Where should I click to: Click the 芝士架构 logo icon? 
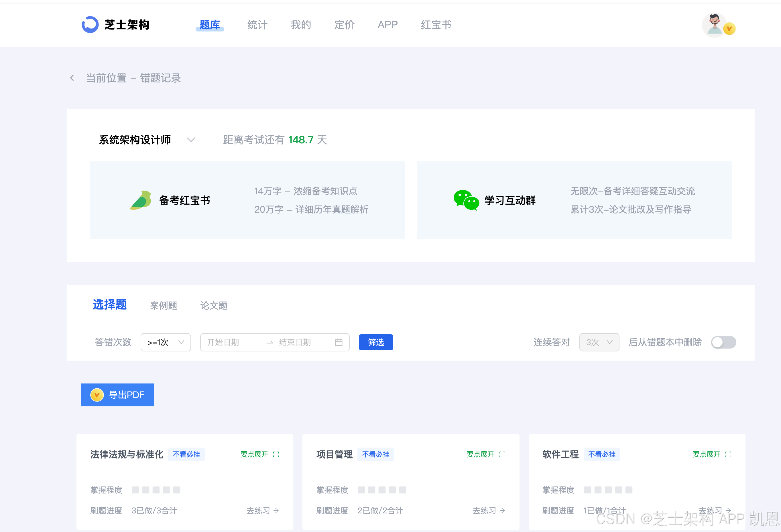(90, 25)
